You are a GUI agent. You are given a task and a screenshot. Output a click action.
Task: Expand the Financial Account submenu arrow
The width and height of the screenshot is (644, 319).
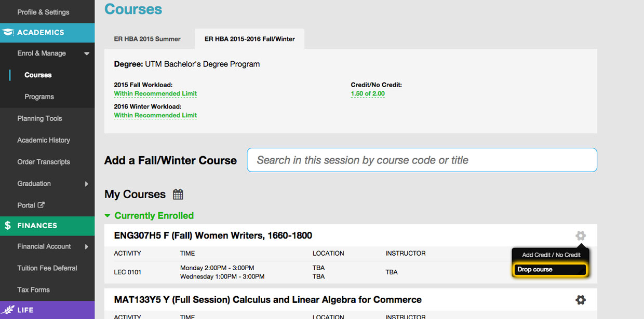tap(87, 247)
